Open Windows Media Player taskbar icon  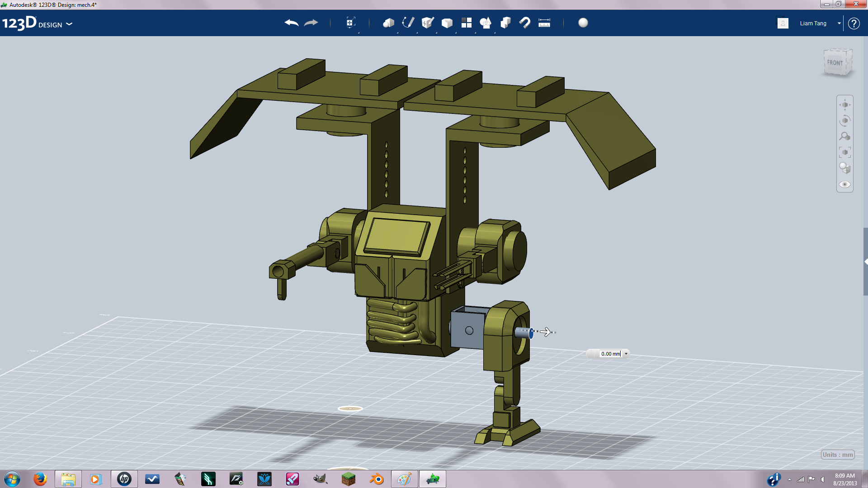pos(96,479)
